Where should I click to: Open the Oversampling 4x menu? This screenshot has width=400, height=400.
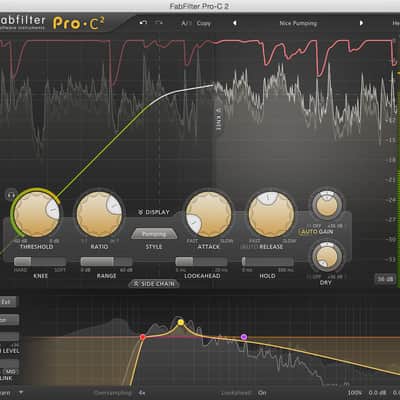(142, 393)
